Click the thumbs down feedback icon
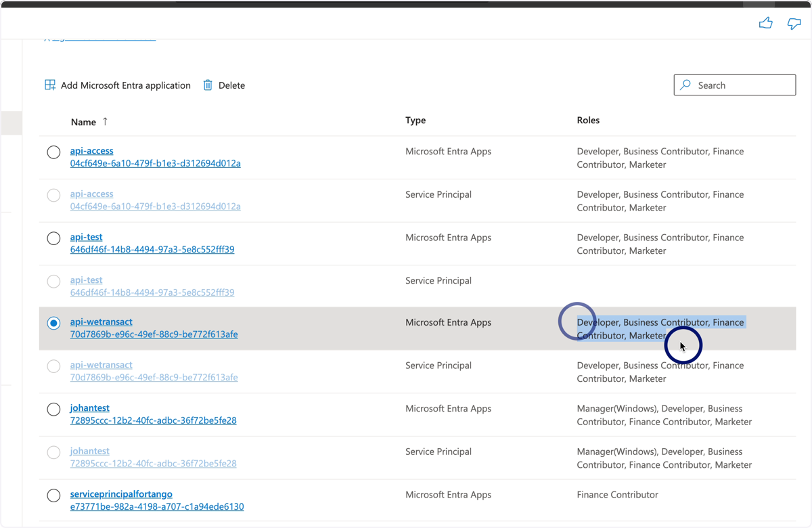This screenshot has width=812, height=528. coord(794,24)
